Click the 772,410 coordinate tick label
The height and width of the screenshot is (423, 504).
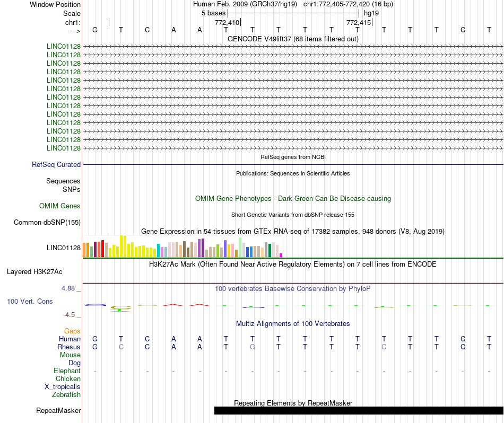click(x=227, y=22)
